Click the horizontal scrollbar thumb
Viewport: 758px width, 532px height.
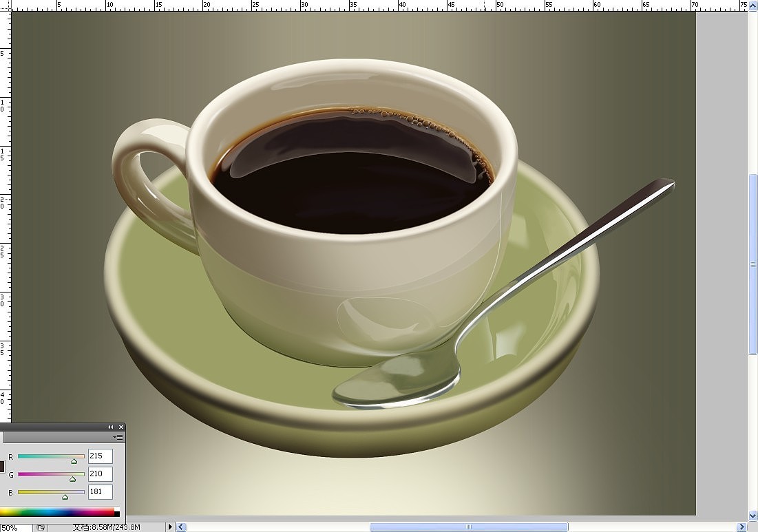coord(469,526)
